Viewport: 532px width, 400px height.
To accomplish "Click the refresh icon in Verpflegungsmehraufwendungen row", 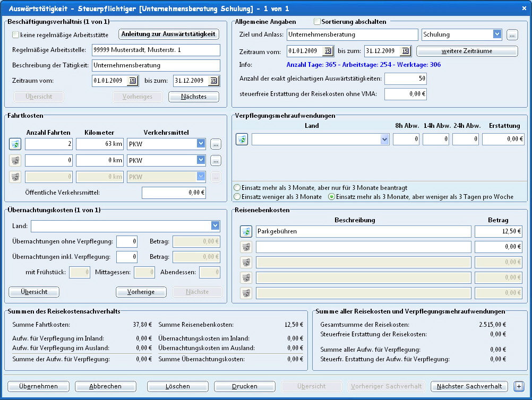I will pyautogui.click(x=242, y=139).
